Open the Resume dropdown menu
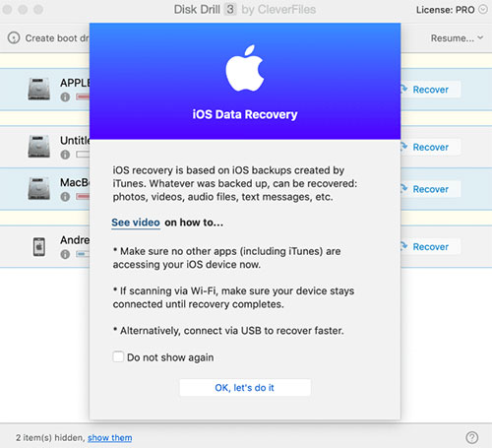492x448 pixels. tap(457, 38)
